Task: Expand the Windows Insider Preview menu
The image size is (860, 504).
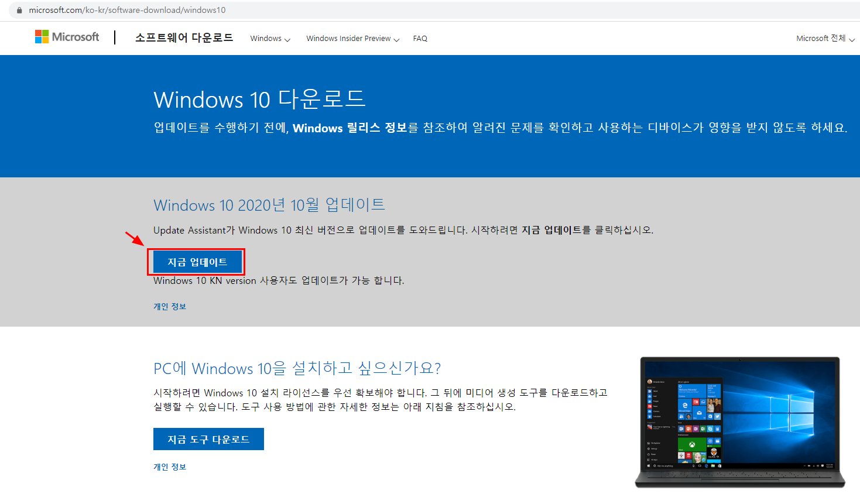Action: (352, 39)
